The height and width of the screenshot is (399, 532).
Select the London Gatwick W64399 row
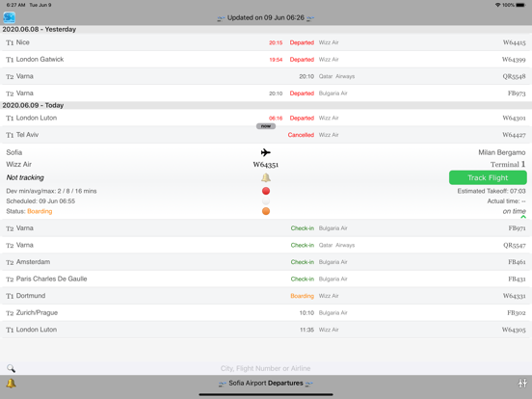266,60
